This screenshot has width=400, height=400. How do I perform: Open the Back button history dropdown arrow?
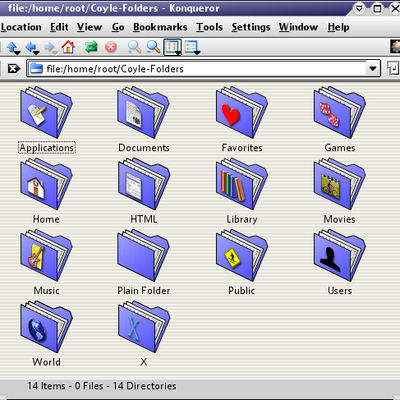pos(36,53)
